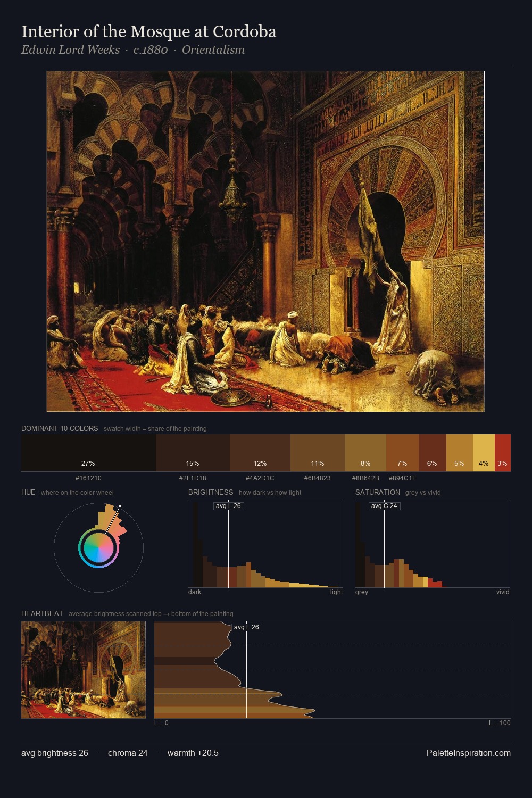Click the BRIGHTNESS section heading

[211, 492]
